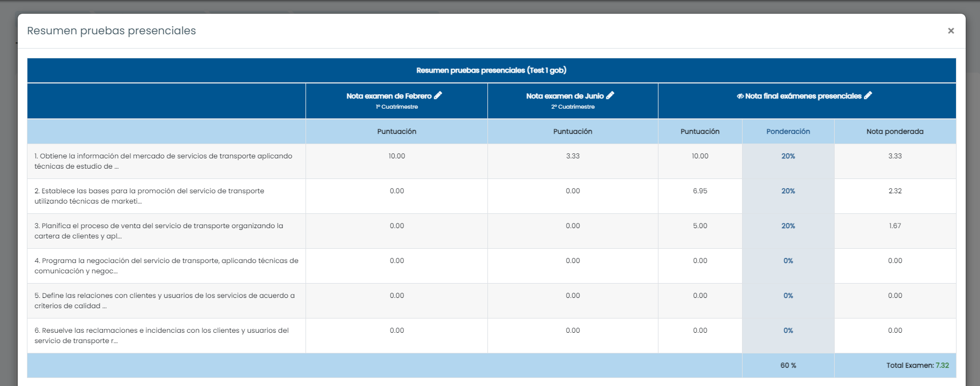The width and height of the screenshot is (980, 386).
Task: Select 20% ponderación for row 3 Planifica
Action: 788,226
